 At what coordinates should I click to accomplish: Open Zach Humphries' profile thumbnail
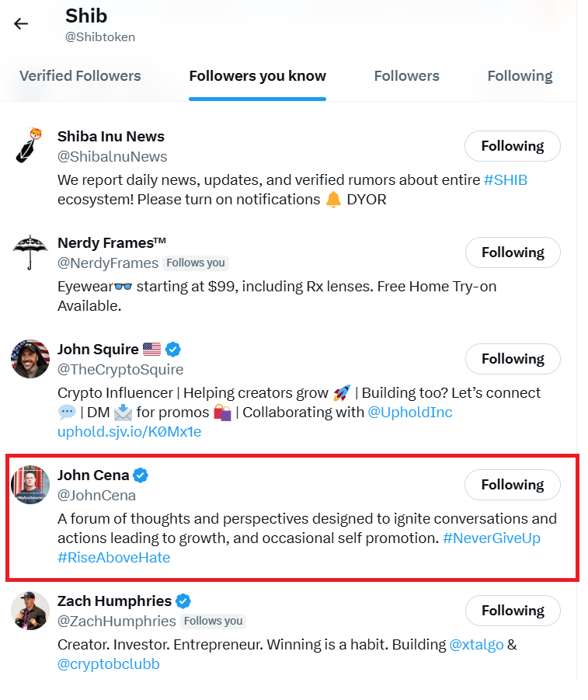[x=30, y=611]
